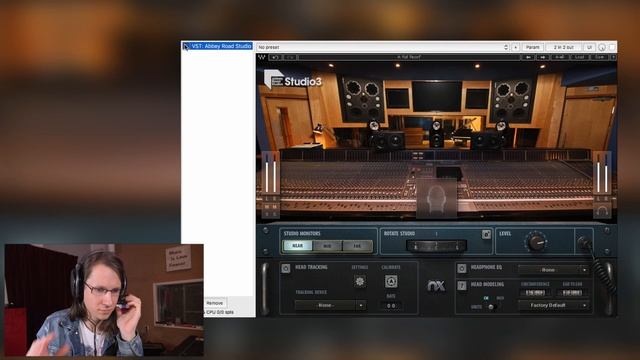Open the No preset selector dropdown
The image size is (640, 360).
tap(383, 47)
